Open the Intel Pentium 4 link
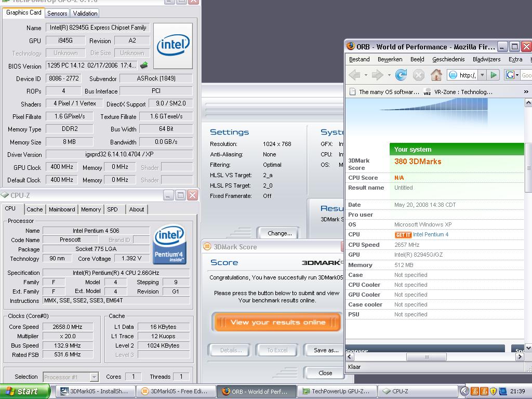Image resolution: width=532 pixels, height=399 pixels. pos(431,234)
